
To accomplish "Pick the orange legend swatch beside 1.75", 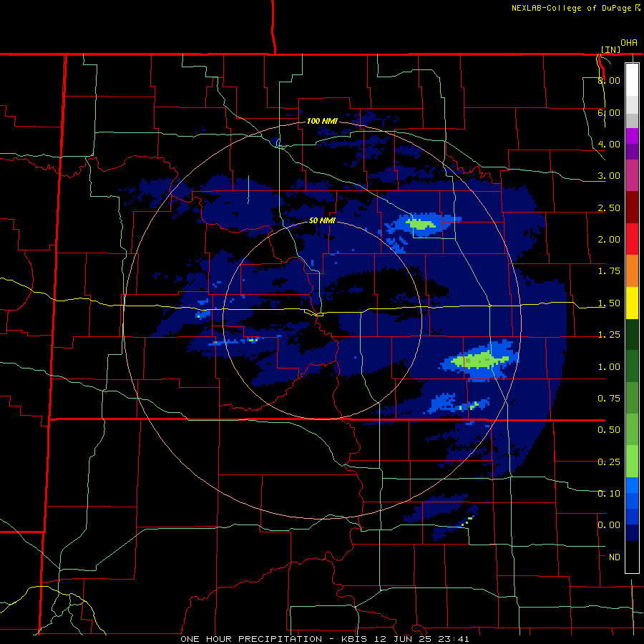I will pyautogui.click(x=632, y=271).
